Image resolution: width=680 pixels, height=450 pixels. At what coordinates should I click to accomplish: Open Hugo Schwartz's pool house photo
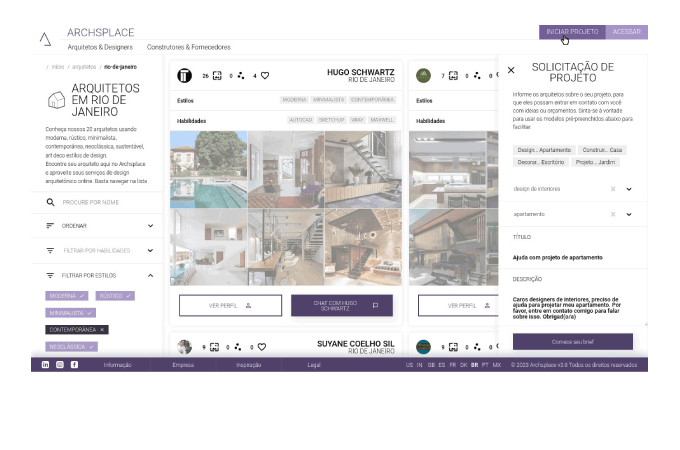209,170
